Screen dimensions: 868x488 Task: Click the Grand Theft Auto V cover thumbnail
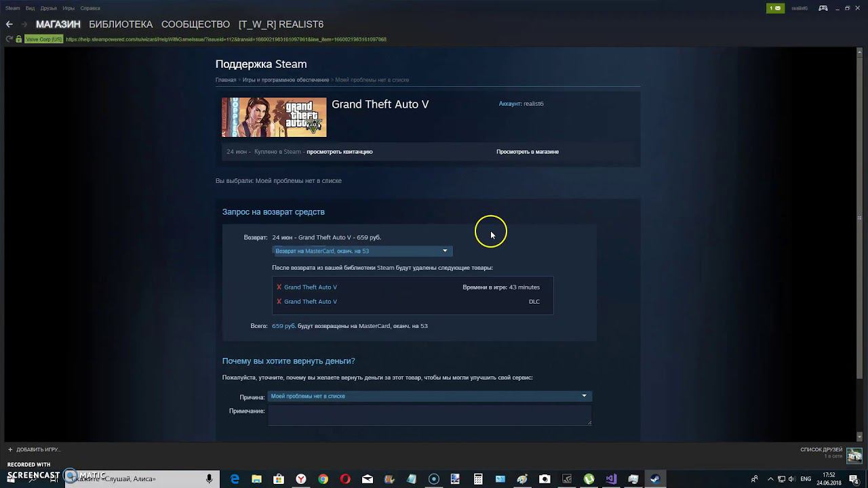tap(274, 117)
